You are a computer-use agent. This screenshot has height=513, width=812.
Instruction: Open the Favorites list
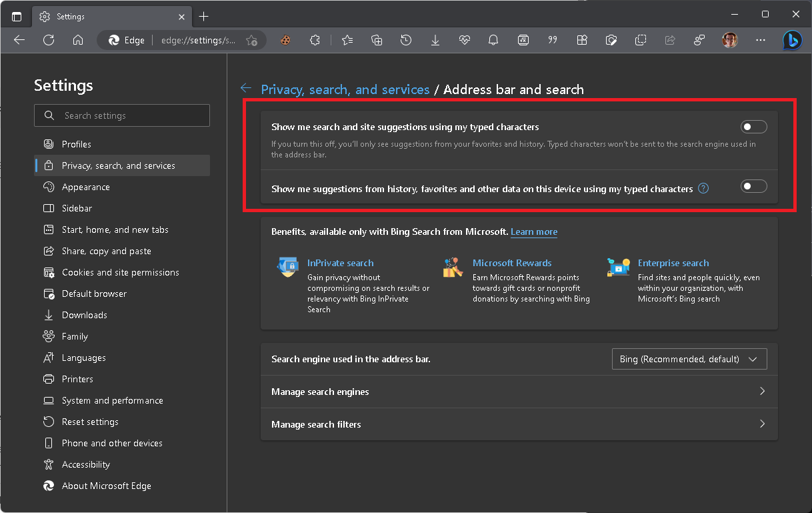(347, 40)
